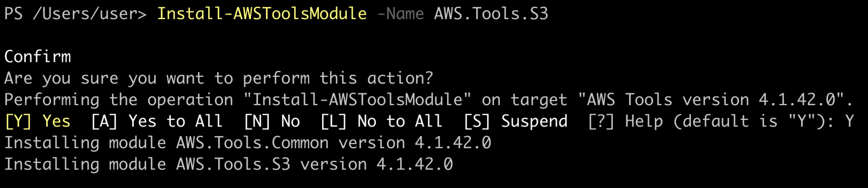868x188 pixels.
Task: Click the -Name parameter in the command
Action: 400,14
